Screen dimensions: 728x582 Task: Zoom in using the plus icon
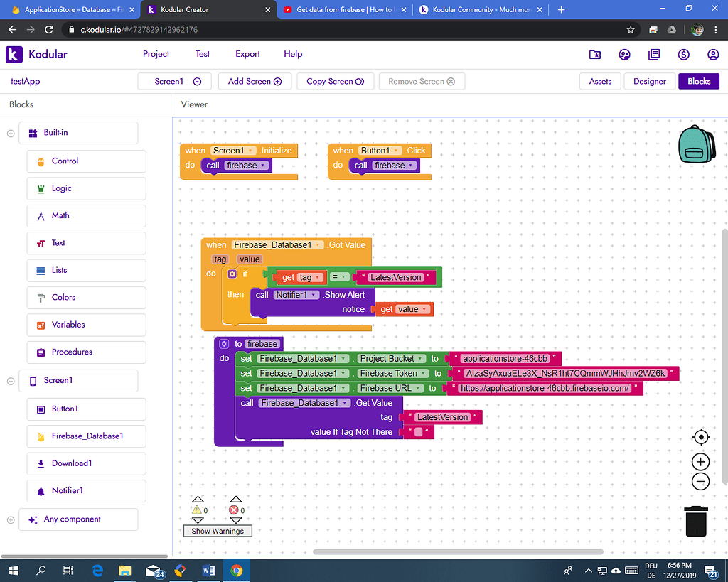700,461
